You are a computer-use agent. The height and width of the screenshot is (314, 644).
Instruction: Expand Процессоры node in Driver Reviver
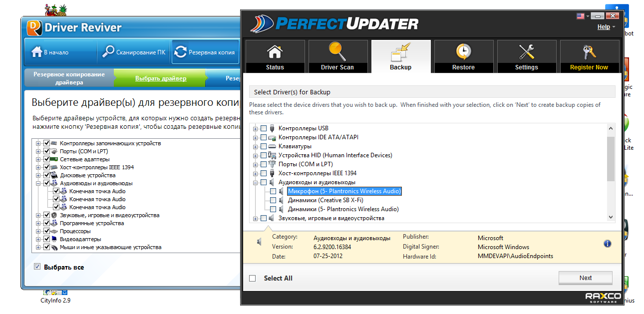[x=38, y=231]
